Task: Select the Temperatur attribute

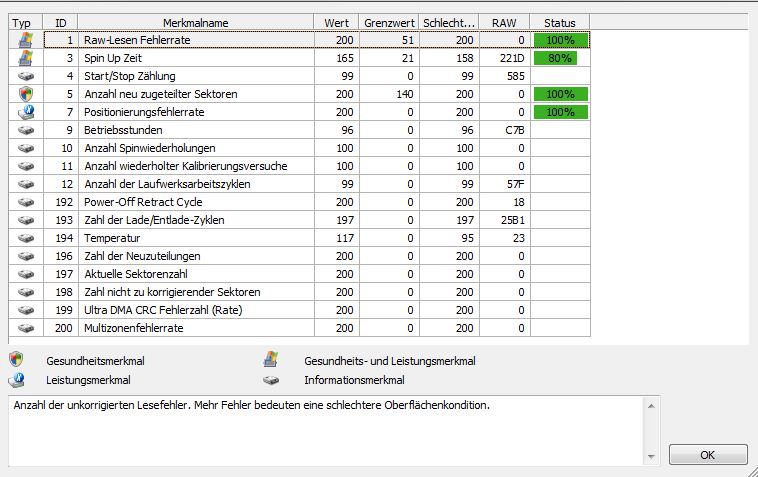Action: coord(112,238)
